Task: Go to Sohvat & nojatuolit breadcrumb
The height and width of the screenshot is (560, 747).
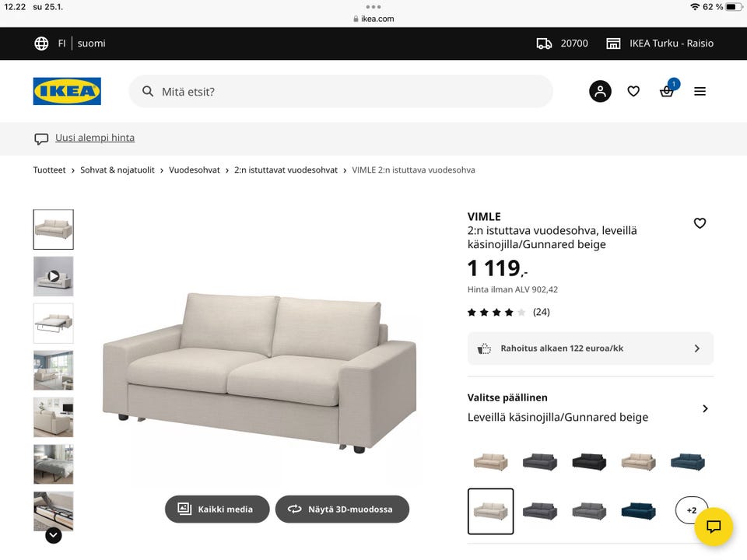Action: [x=117, y=170]
